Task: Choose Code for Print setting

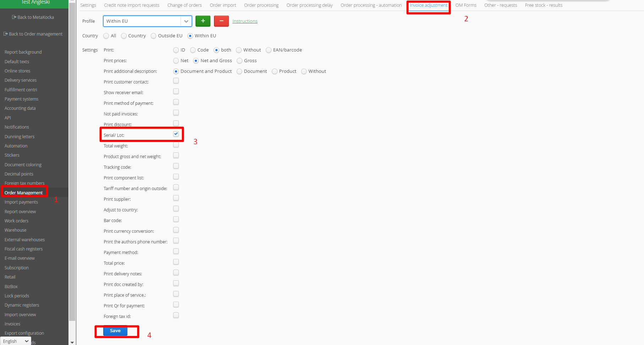Action: (193, 50)
